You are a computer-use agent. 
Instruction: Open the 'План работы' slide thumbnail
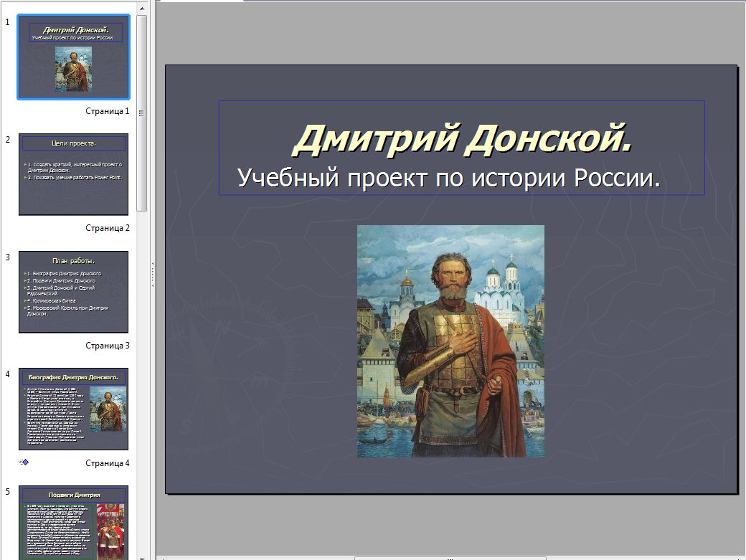point(73,292)
